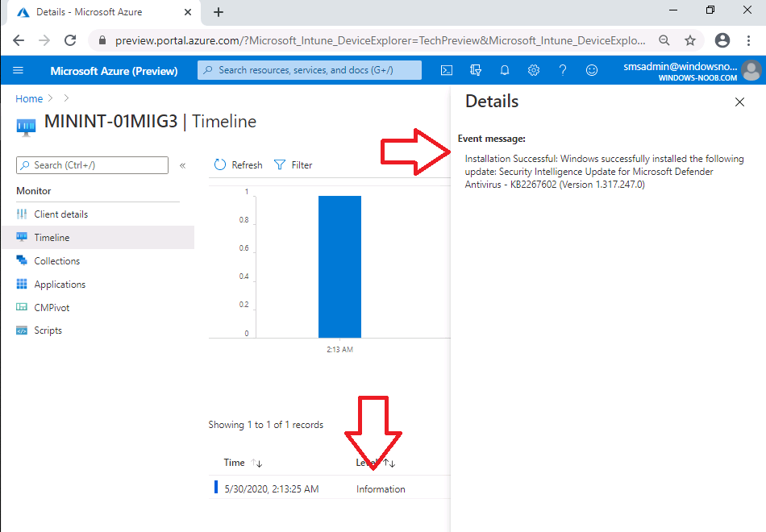Click the left menu Search box
Viewport: 766px width, 532px height.
93,165
